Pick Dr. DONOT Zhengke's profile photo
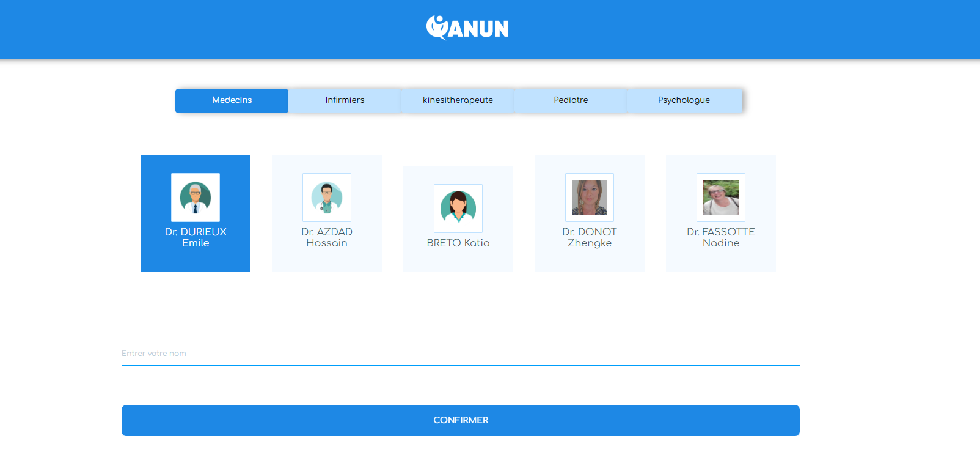This screenshot has height=474, width=980. [x=590, y=198]
